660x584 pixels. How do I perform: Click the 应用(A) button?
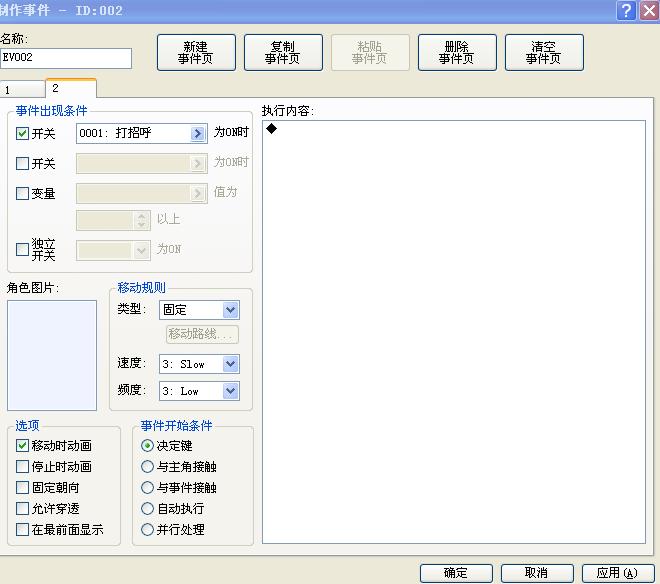click(x=618, y=573)
